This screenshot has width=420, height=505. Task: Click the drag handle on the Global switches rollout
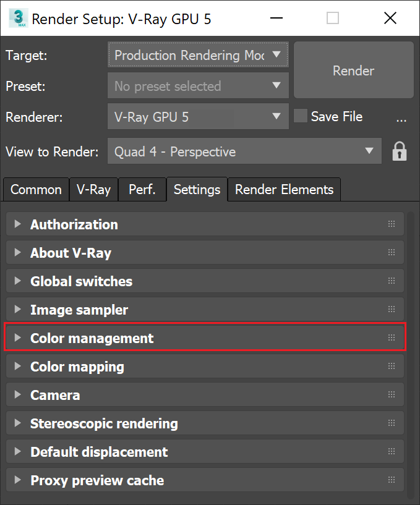[391, 281]
